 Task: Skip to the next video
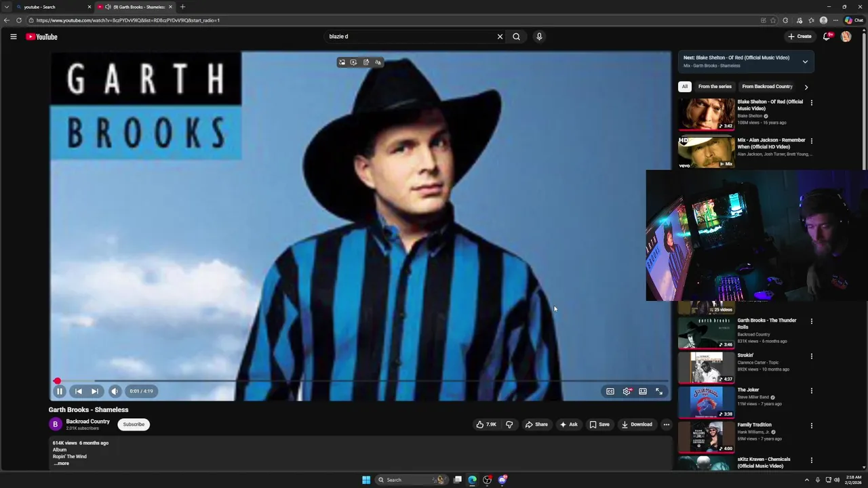tap(95, 391)
